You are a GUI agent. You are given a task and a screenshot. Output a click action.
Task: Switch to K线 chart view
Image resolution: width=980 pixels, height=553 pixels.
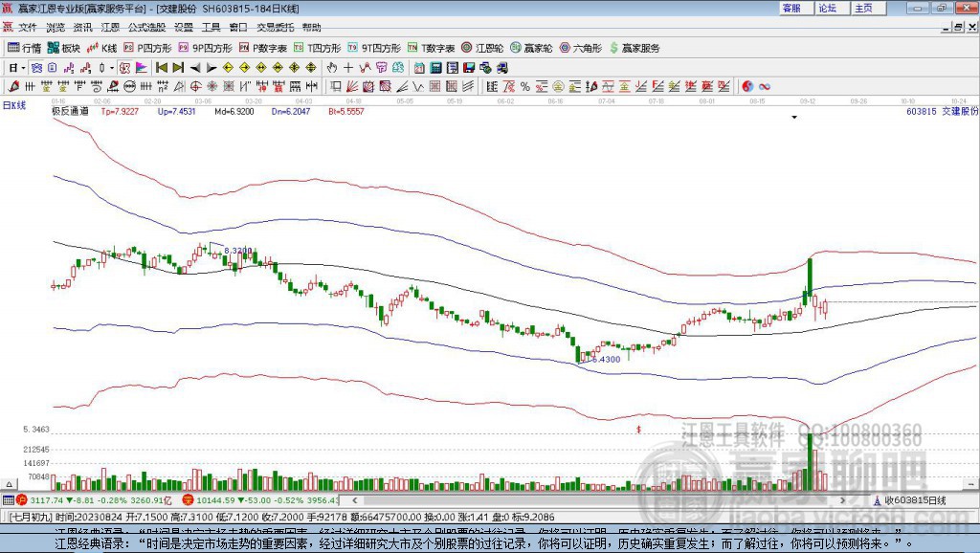101,48
